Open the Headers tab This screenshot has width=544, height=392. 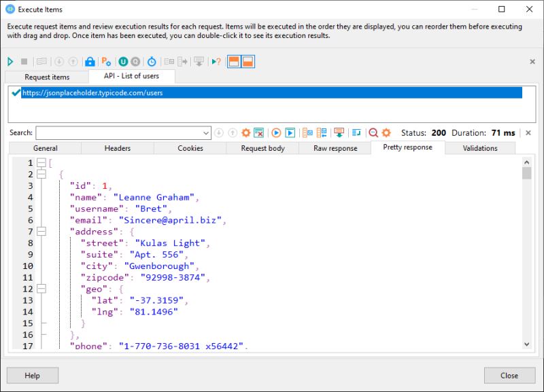[118, 148]
